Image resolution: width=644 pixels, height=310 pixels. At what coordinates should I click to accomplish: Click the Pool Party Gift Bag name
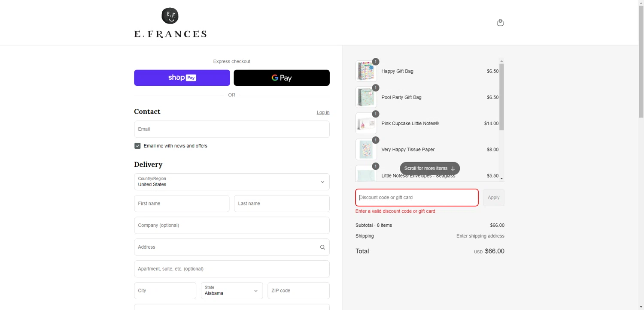(x=401, y=97)
